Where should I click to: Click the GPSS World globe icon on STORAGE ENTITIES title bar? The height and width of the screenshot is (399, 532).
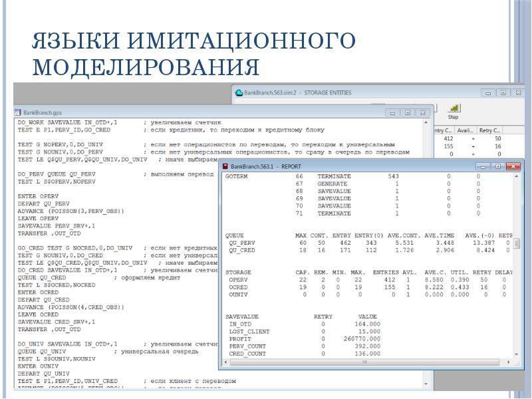(x=238, y=90)
